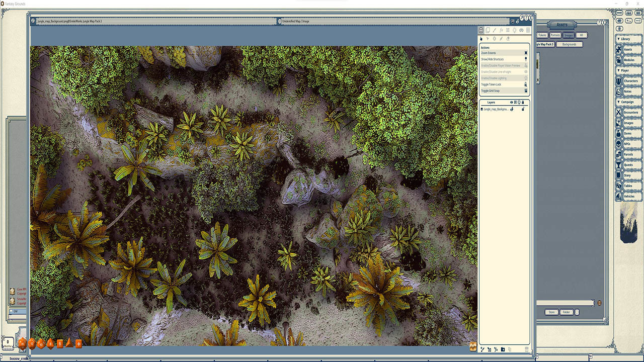The height and width of the screenshot is (362, 644).
Task: Collapse the Library sidebar section
Action: pyautogui.click(x=619, y=39)
